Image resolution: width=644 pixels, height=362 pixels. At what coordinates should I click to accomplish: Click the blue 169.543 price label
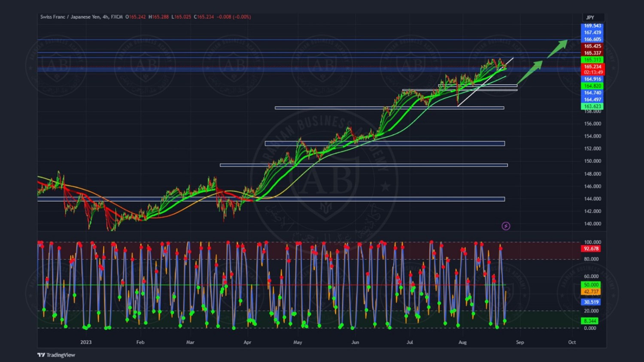pyautogui.click(x=592, y=26)
